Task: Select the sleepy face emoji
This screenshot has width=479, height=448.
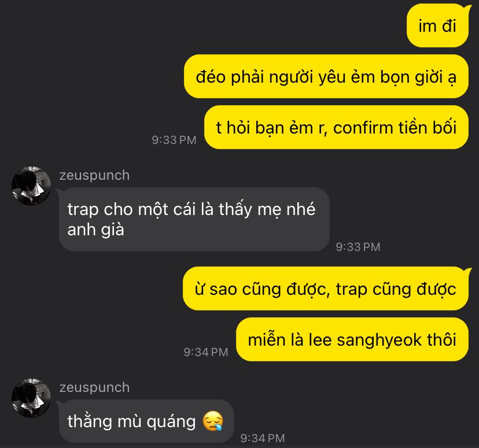Action: pyautogui.click(x=213, y=421)
